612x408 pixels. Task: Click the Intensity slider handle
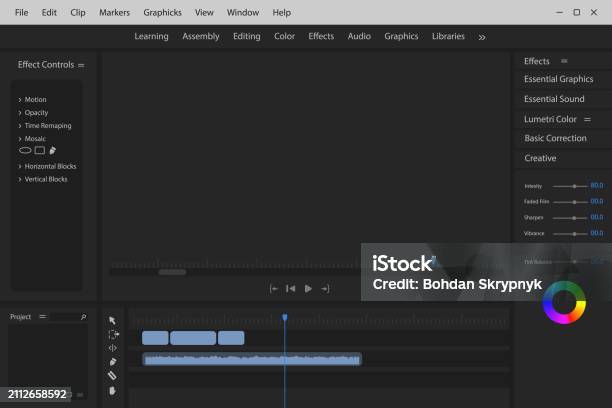point(574,186)
